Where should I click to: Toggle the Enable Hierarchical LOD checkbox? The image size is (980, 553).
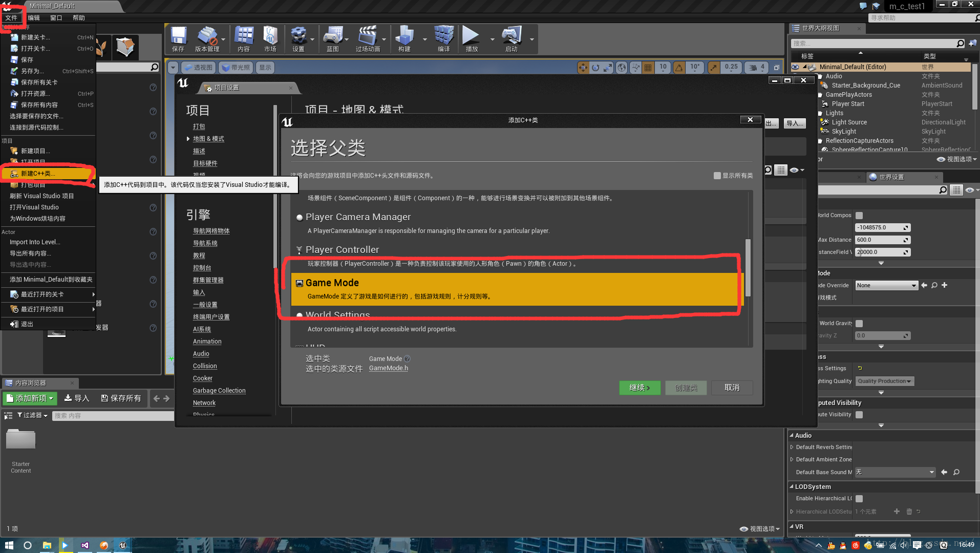click(859, 499)
